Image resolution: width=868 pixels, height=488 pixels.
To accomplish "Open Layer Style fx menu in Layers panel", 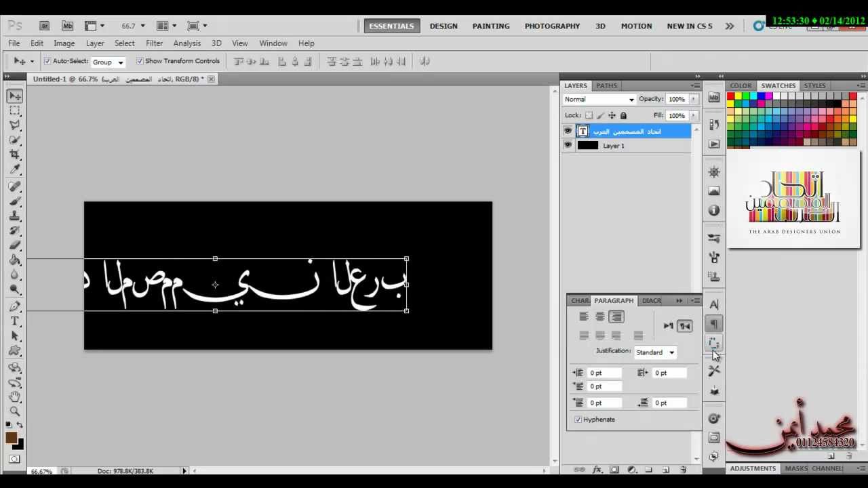I will click(x=597, y=469).
